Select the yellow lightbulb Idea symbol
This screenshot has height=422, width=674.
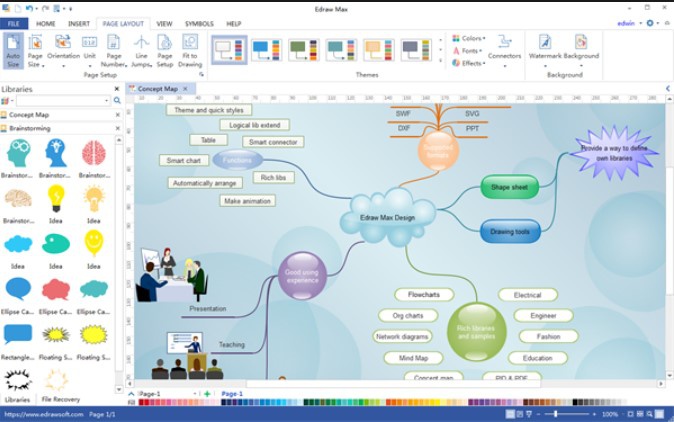tap(56, 198)
